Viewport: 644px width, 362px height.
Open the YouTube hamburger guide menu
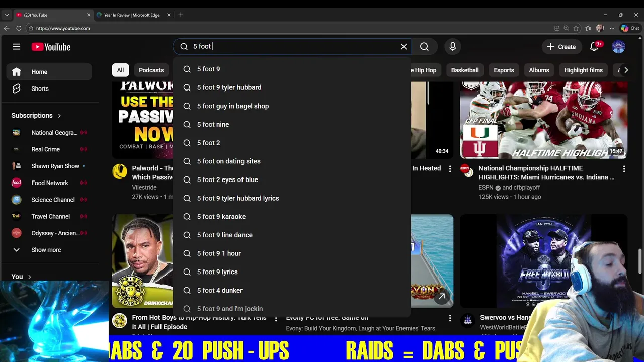[17, 47]
